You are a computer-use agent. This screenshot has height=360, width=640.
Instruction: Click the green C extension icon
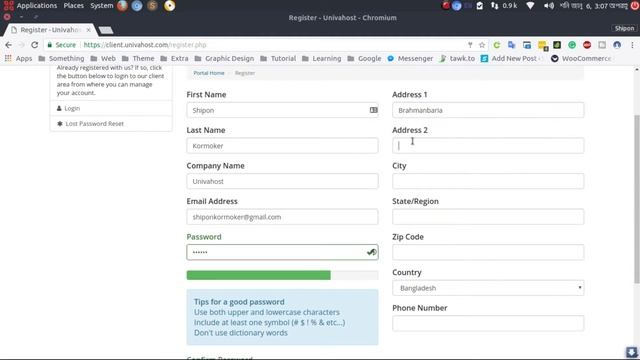(497, 45)
